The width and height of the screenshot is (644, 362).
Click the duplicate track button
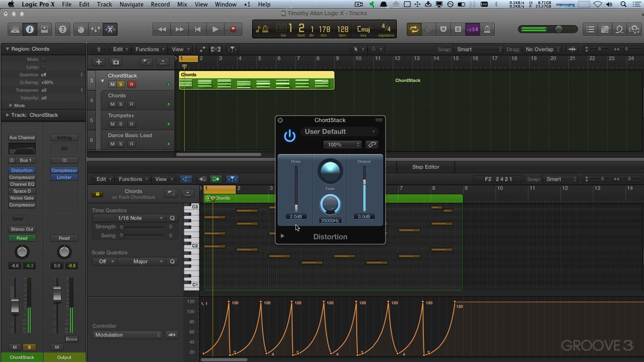coord(116,62)
